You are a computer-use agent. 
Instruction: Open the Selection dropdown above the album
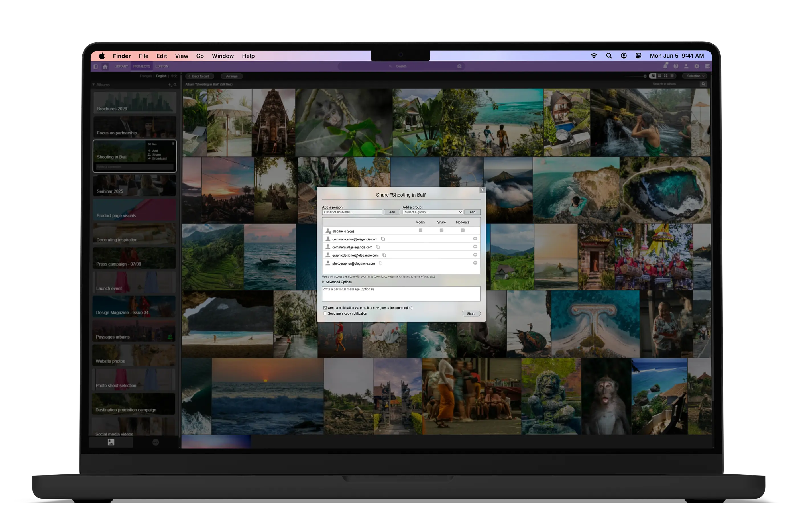coord(694,76)
